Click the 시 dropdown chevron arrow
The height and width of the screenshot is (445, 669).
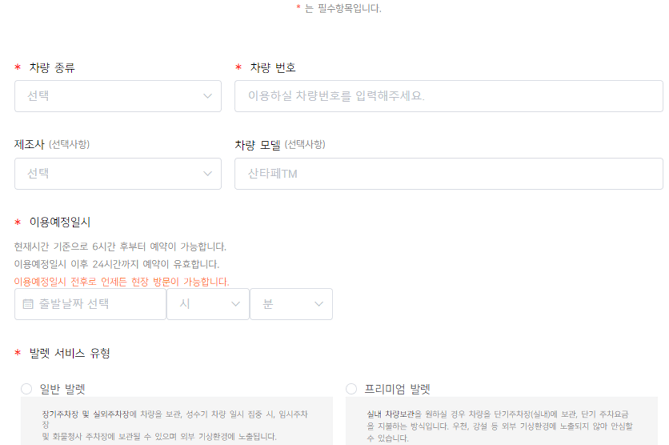click(236, 304)
